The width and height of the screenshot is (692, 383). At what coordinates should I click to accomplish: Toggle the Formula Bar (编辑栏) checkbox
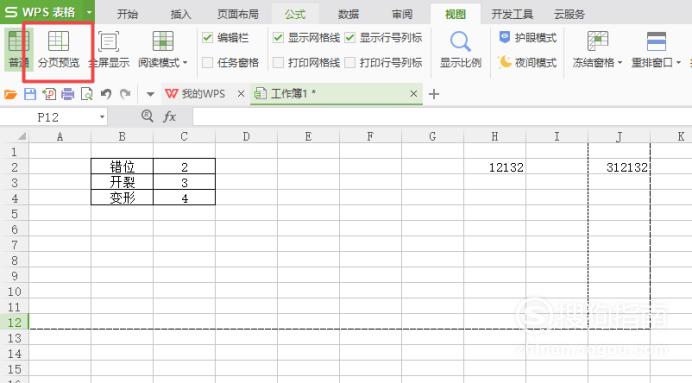pos(207,38)
